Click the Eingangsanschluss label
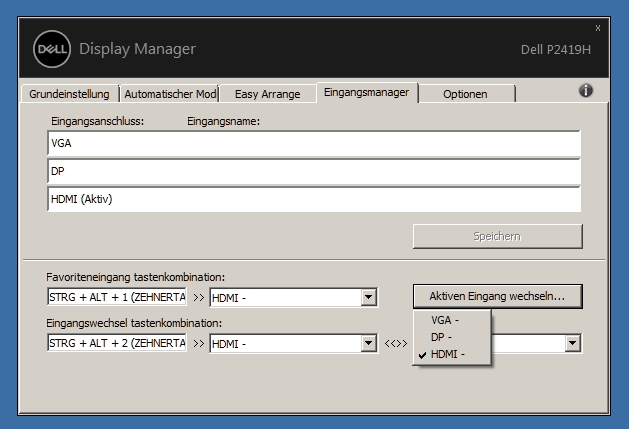Viewport: 629px width, 429px height. (x=97, y=121)
